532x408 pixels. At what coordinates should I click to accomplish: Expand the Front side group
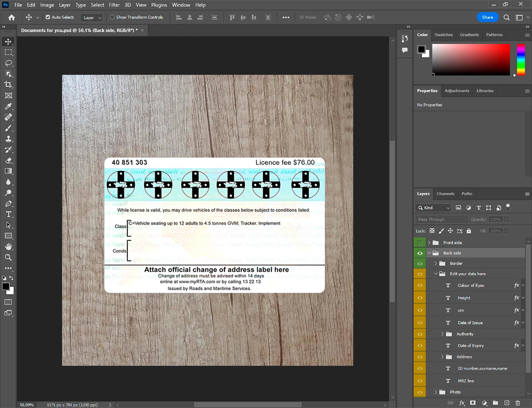pos(429,243)
